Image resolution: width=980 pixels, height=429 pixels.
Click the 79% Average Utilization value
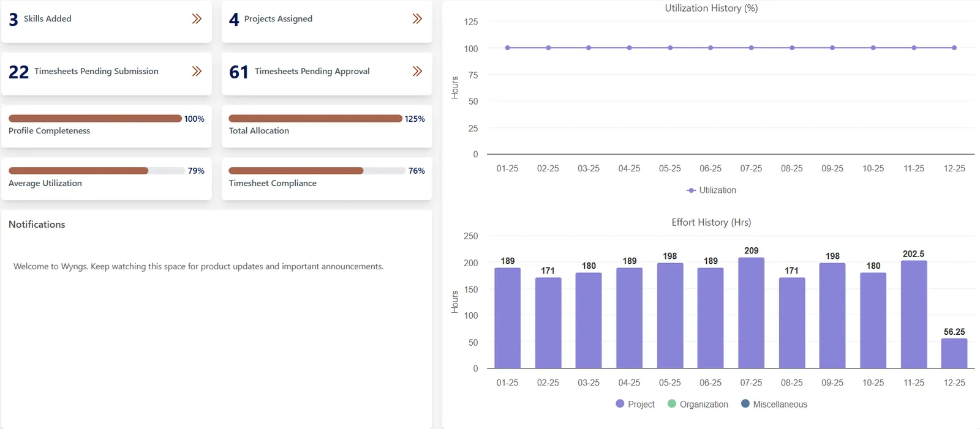point(196,171)
